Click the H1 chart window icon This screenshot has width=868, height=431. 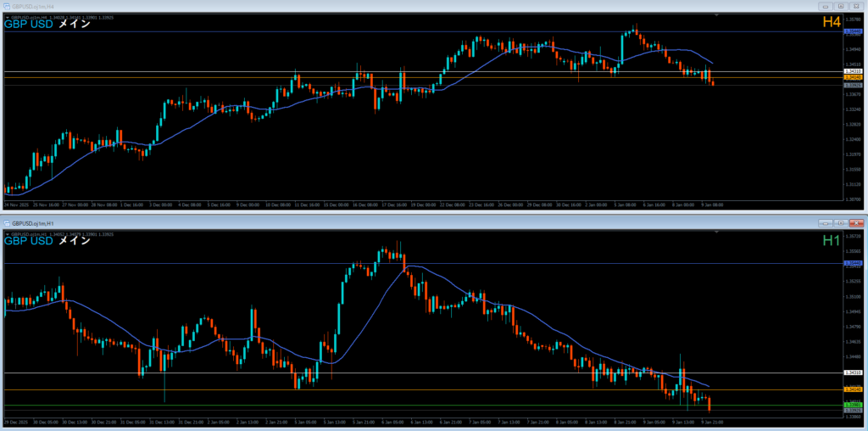(x=7, y=222)
